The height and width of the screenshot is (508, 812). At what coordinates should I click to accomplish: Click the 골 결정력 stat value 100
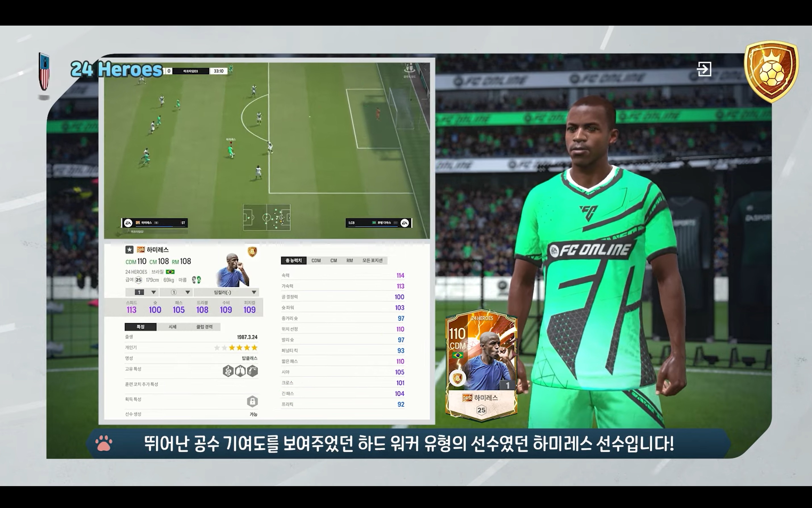(399, 297)
